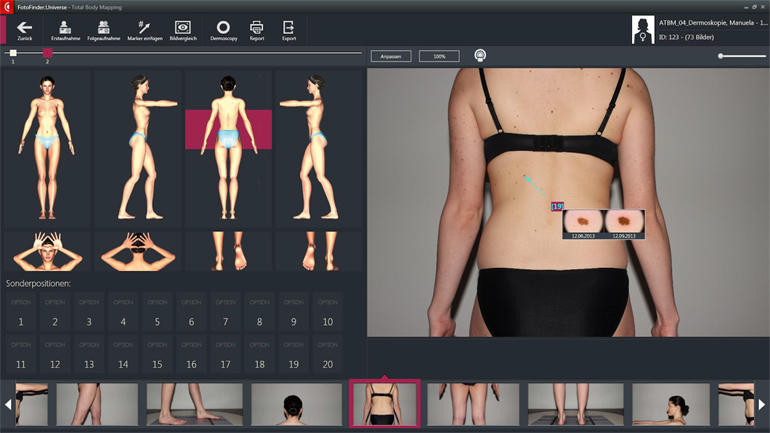This screenshot has width=770, height=433.
Task: Choose Sonderposition option 5
Action: [x=157, y=312]
